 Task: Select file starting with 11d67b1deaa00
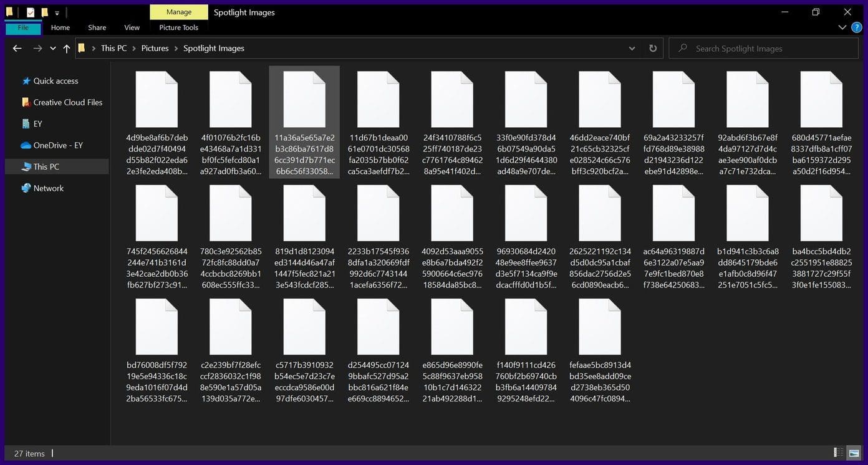379,123
